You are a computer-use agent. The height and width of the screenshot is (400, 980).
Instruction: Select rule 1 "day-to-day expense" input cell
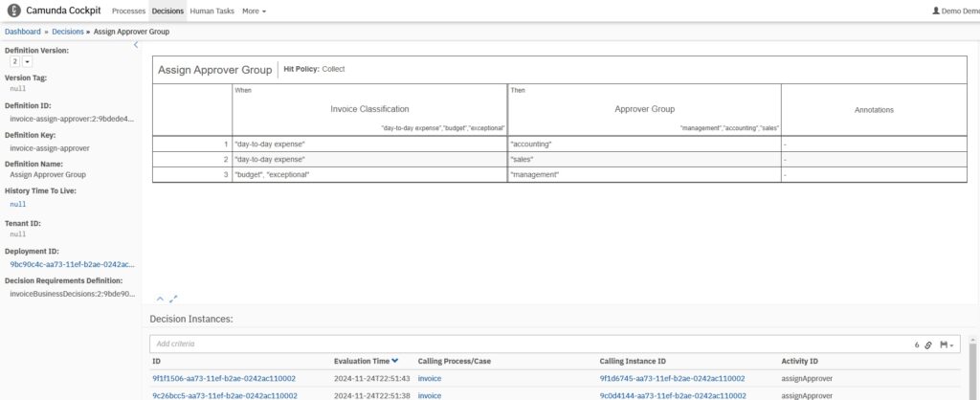[x=369, y=144]
